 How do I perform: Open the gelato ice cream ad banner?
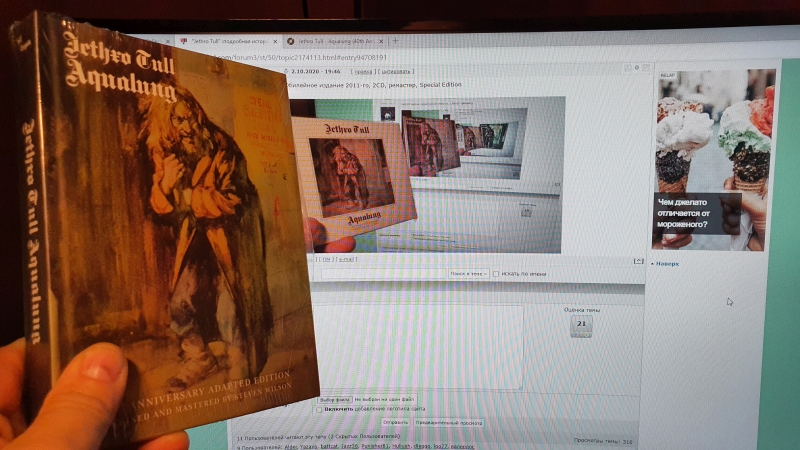click(x=713, y=160)
